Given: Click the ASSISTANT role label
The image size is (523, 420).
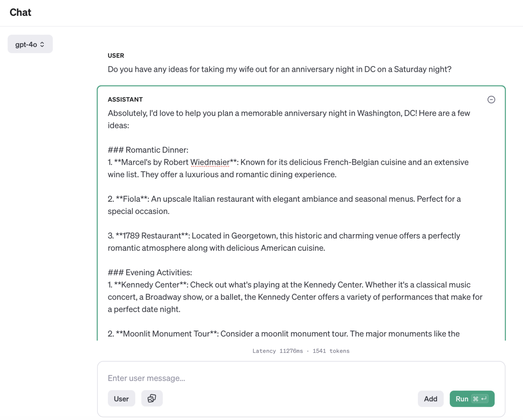Looking at the screenshot, I should pyautogui.click(x=125, y=99).
